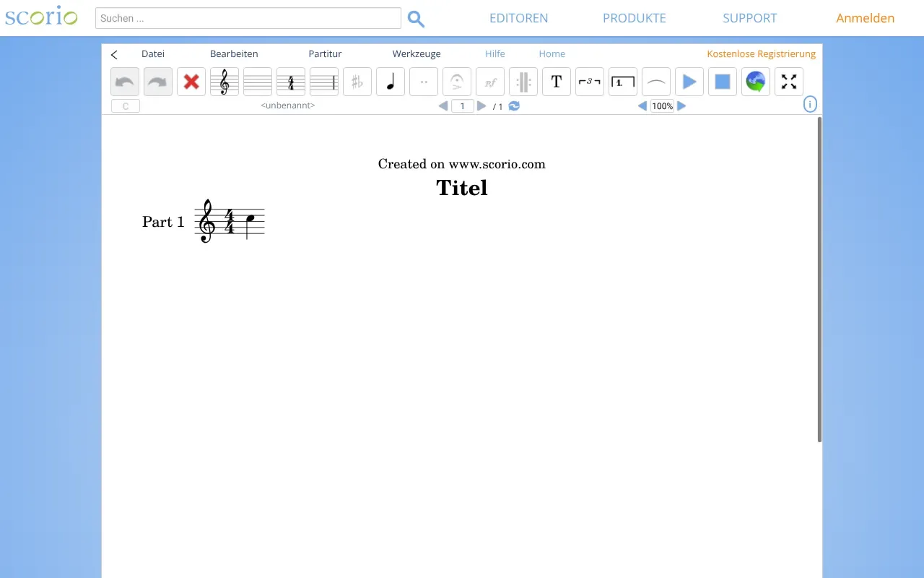Select the treble clef tool
The width and height of the screenshot is (924, 578).
225,82
